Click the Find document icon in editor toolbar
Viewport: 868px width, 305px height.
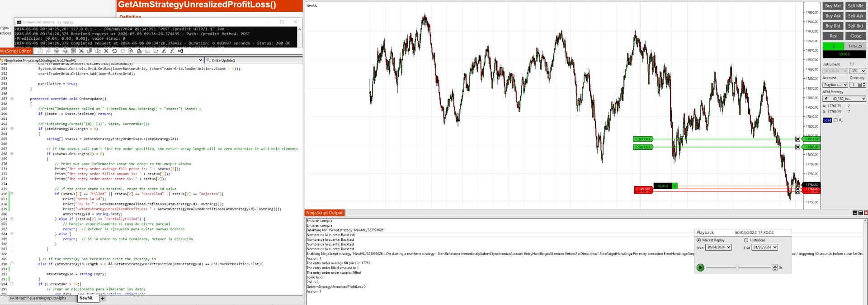131,51
